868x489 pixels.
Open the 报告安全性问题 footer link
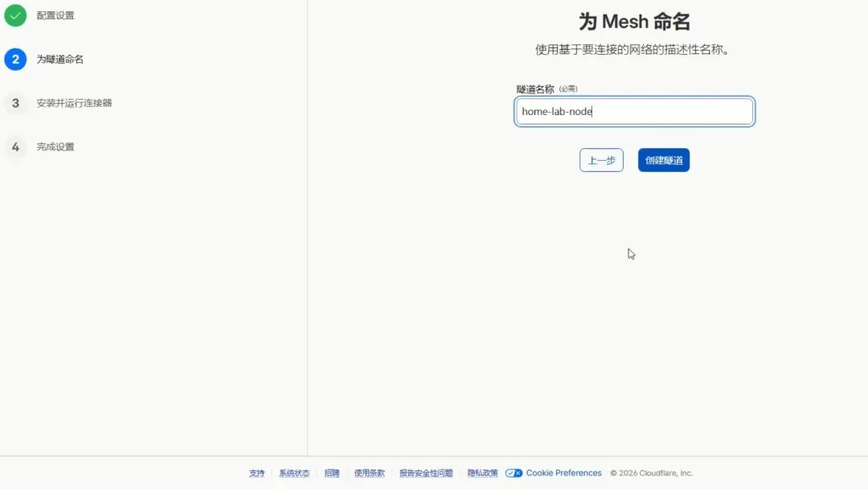click(x=426, y=473)
